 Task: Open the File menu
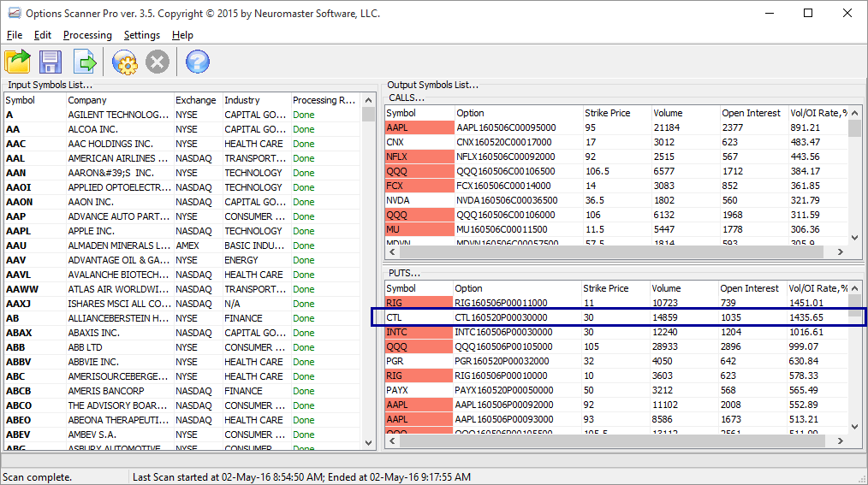click(15, 35)
